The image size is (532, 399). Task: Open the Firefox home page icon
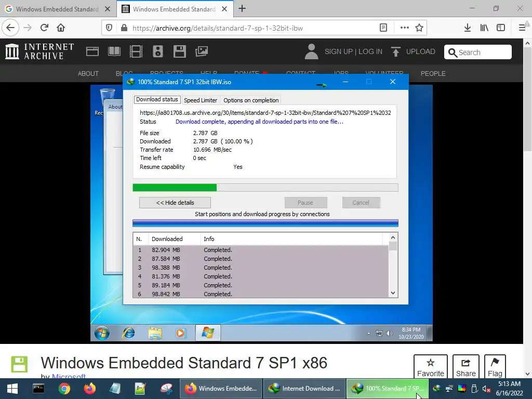[61, 28]
